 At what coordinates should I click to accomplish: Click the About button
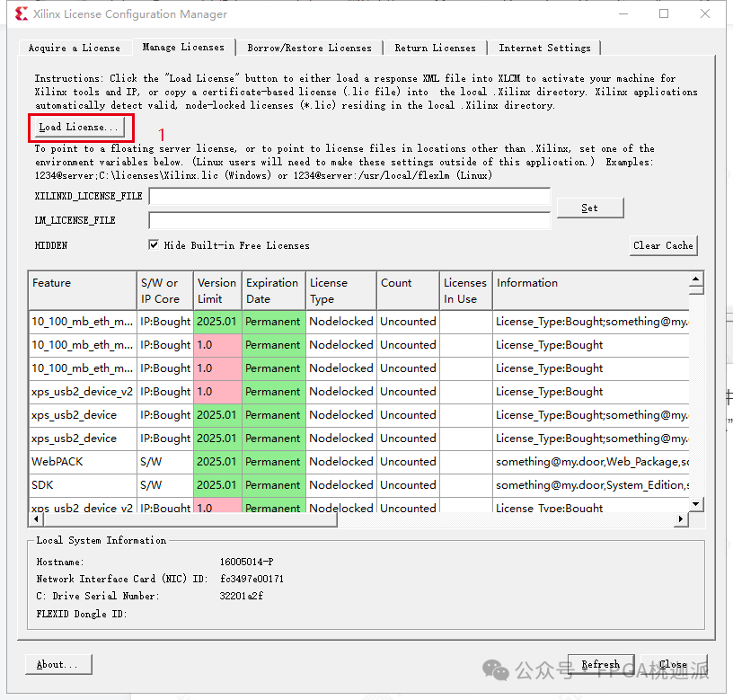(57, 664)
